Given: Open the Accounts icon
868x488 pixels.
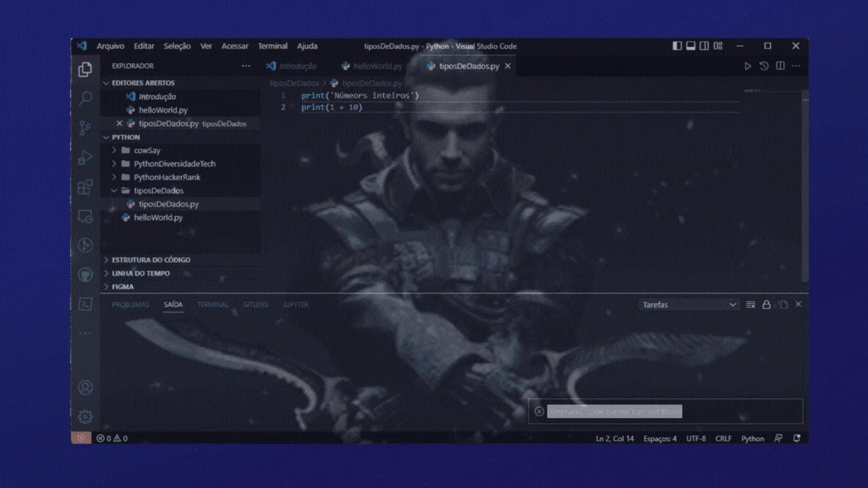Looking at the screenshot, I should 85,387.
